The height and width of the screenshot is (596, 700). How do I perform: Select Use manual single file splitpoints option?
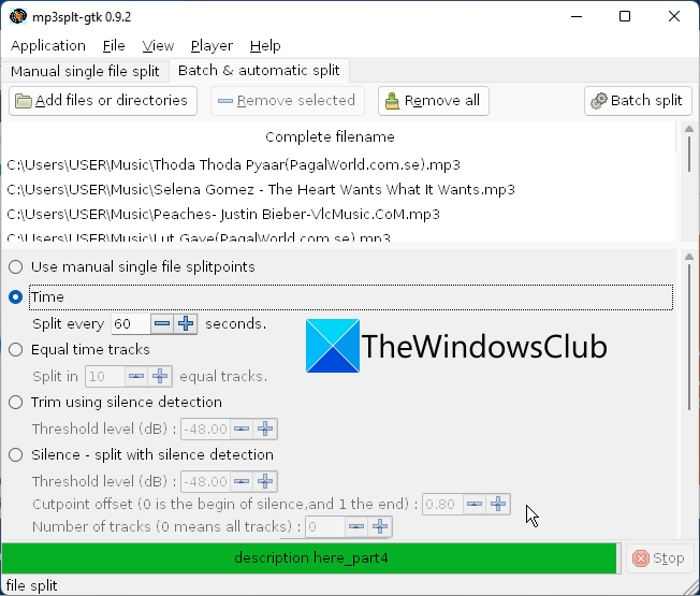pos(16,267)
